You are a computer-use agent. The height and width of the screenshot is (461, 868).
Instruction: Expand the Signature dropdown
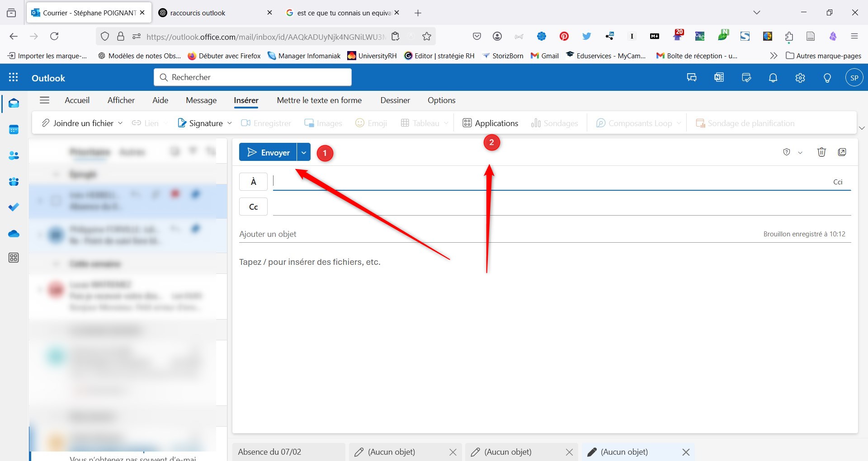tap(230, 122)
